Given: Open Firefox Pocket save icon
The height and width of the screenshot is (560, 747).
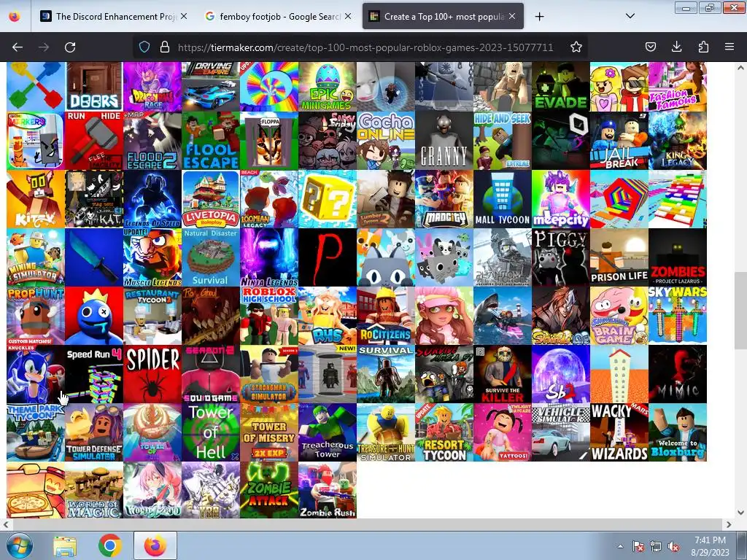Looking at the screenshot, I should (650, 47).
